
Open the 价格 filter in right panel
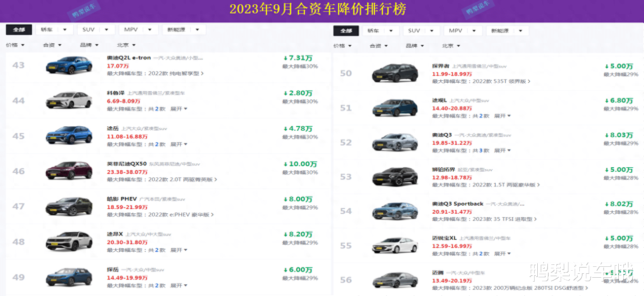click(343, 46)
